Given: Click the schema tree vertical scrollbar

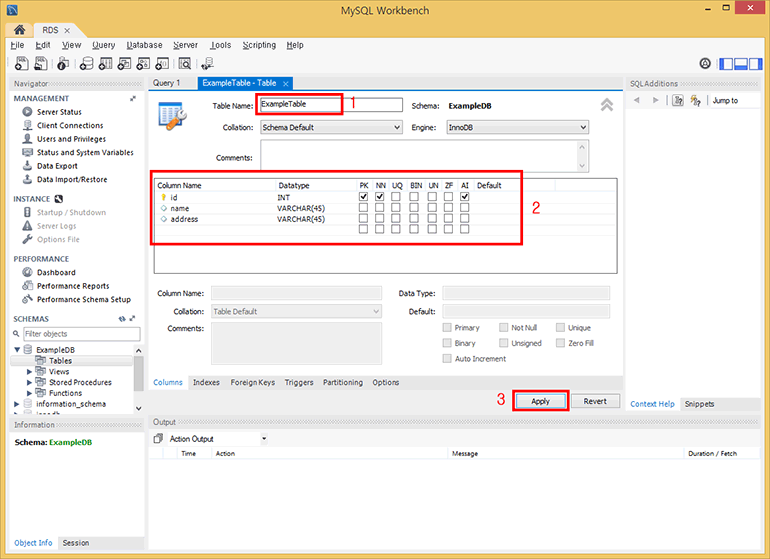Looking at the screenshot, I should 139,375.
